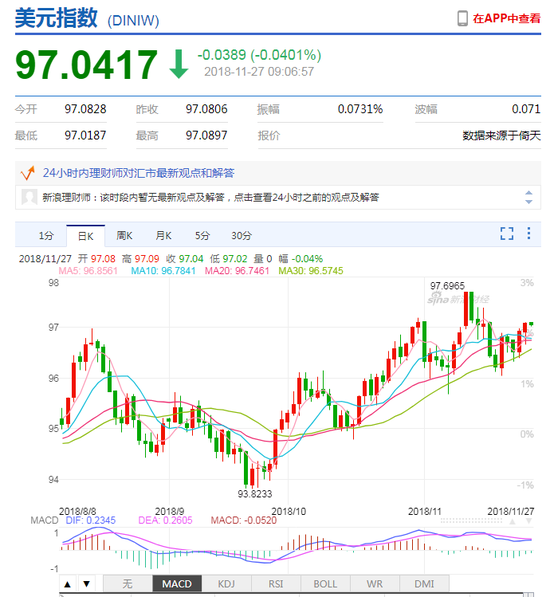The image size is (550, 597).
Task: Click the down arrow in advisor message box
Action: (x=528, y=201)
